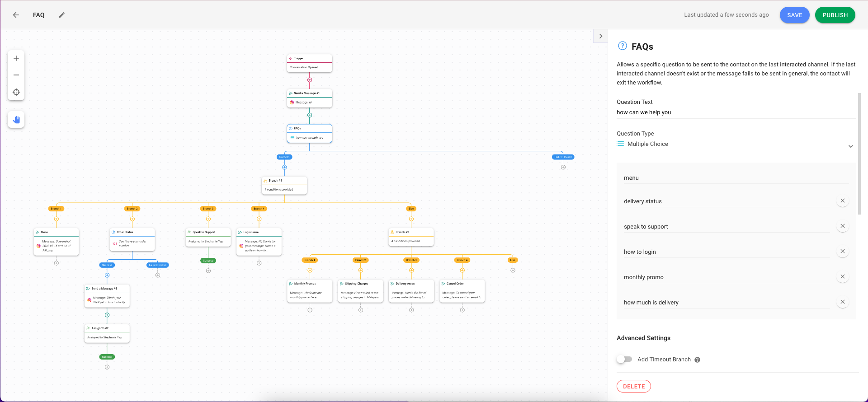Viewport: 868px width, 402px height.
Task: Select the Trigger node
Action: (310, 63)
